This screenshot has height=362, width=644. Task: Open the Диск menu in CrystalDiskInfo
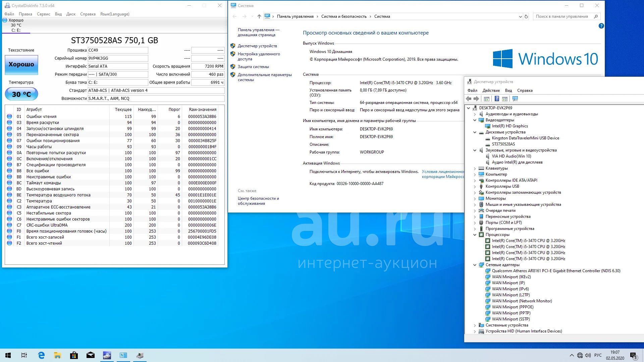pos(71,14)
